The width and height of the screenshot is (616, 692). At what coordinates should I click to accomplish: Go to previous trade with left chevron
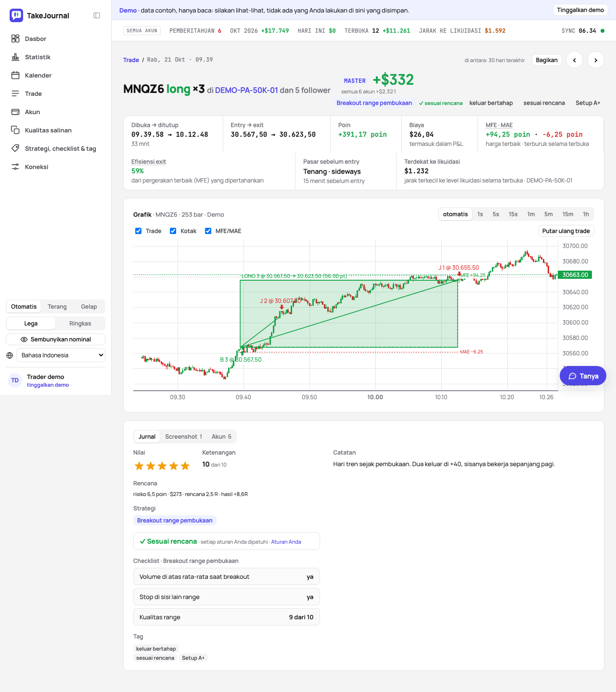click(x=575, y=60)
